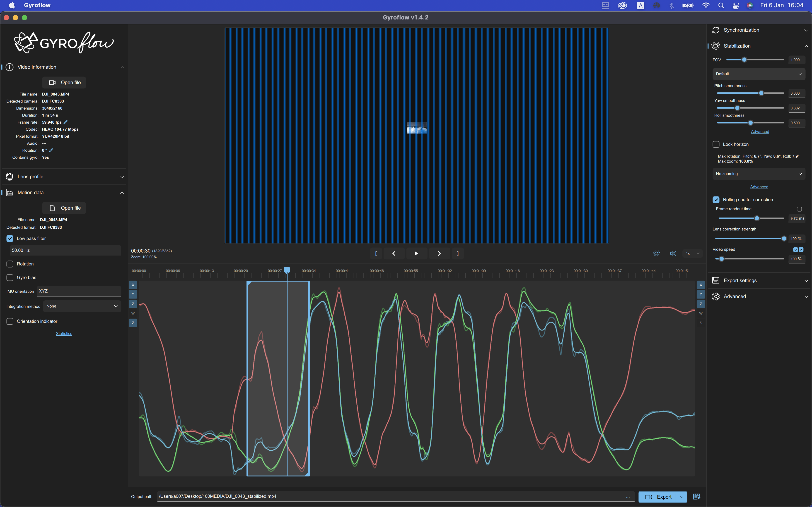This screenshot has height=507, width=812.
Task: Collapse the Stabilization section
Action: click(806, 46)
